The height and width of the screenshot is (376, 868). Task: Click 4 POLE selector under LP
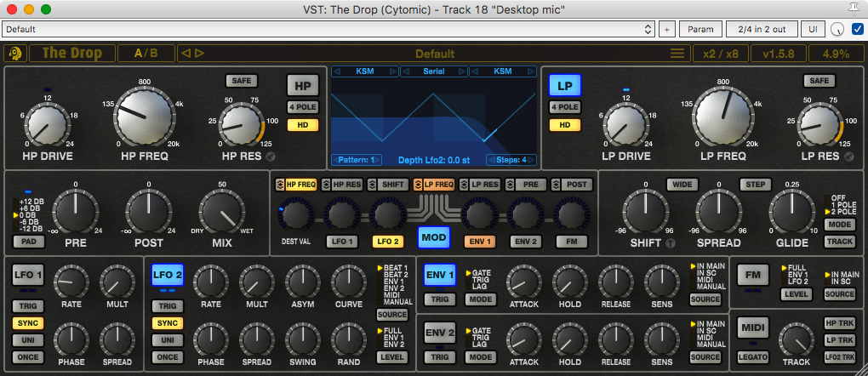point(565,107)
